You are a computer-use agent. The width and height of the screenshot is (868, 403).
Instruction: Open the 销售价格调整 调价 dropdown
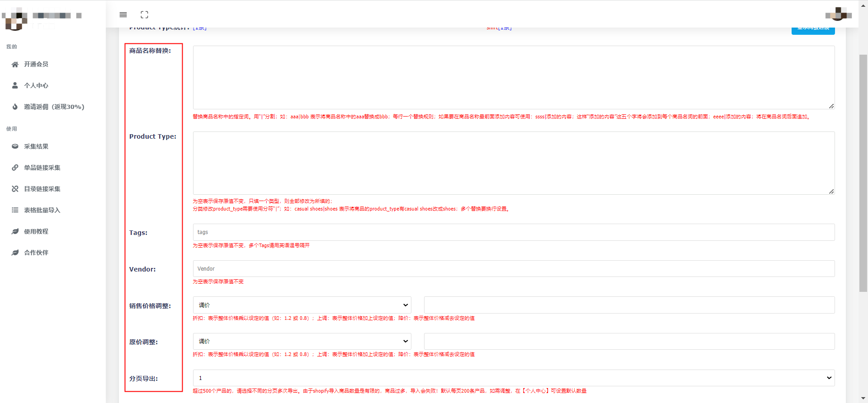(x=302, y=305)
